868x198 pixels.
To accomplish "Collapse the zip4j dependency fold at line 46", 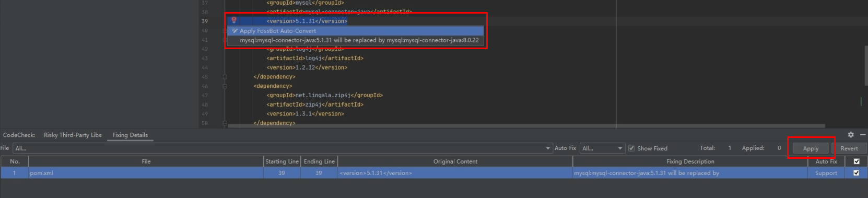I will [x=225, y=86].
